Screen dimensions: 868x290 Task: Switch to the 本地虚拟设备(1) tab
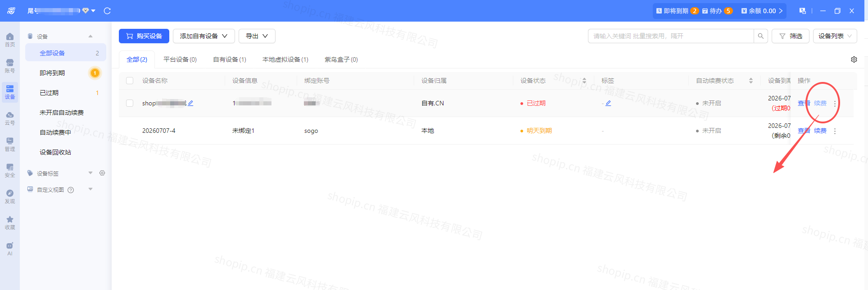point(285,59)
